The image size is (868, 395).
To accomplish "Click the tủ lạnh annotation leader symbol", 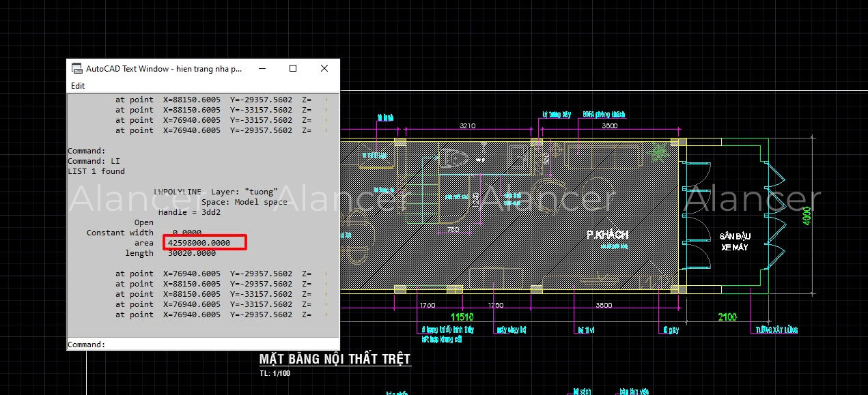I will point(384,117).
